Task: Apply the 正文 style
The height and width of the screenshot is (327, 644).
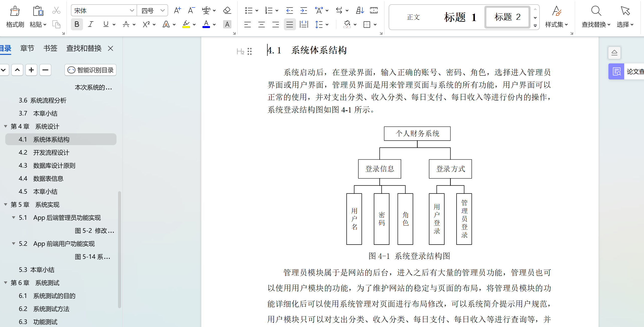Action: pos(413,17)
